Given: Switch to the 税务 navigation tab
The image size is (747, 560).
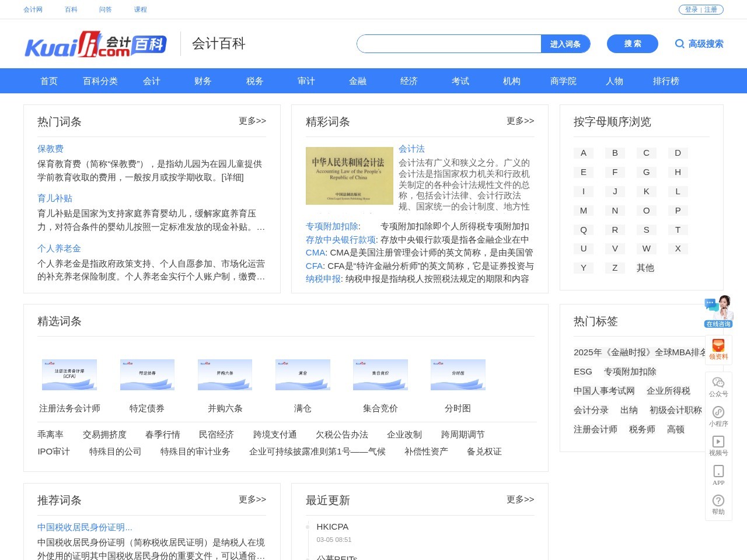Looking at the screenshot, I should tap(254, 81).
